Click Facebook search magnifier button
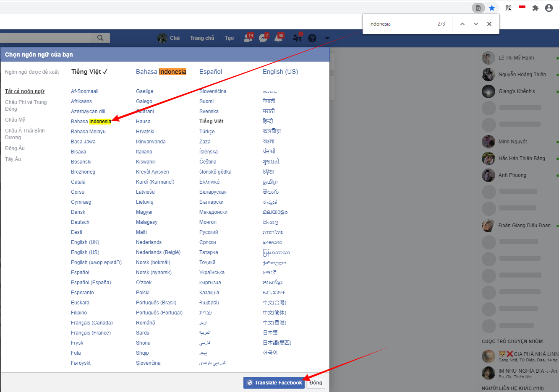The image size is (559, 392). tap(100, 38)
